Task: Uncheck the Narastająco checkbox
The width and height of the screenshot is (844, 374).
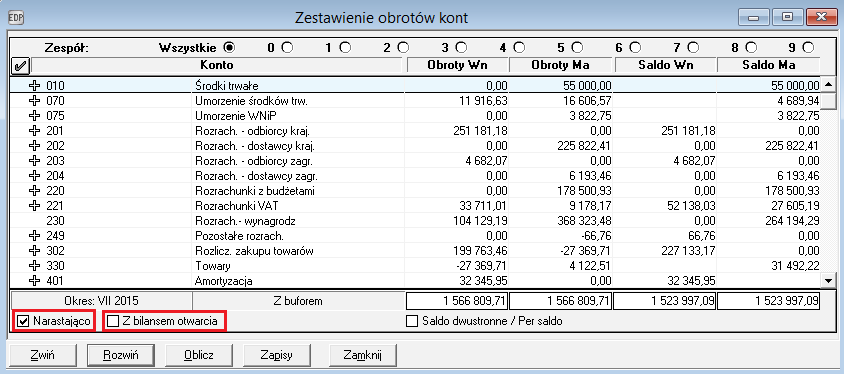Action: tap(23, 322)
